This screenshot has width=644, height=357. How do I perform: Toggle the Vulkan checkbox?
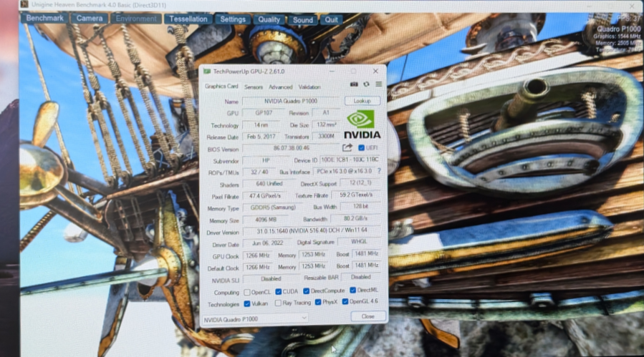point(247,303)
